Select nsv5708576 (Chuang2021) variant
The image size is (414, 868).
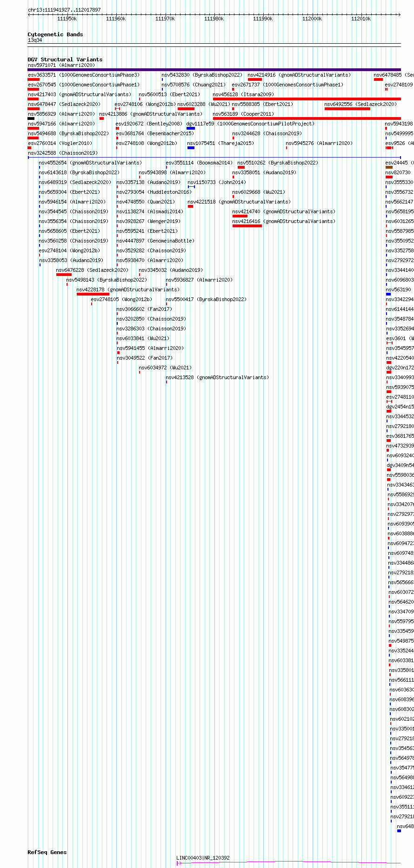pos(194,85)
